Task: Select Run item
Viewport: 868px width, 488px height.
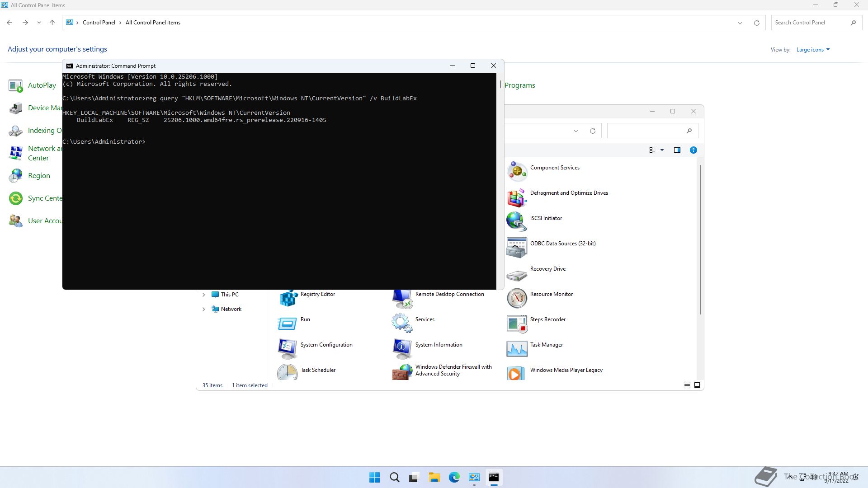Action: coord(305,319)
